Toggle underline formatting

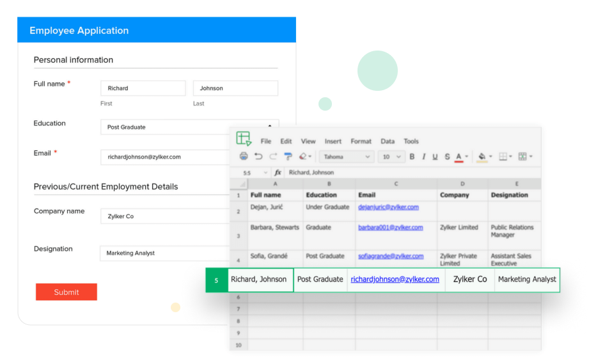[x=435, y=157]
